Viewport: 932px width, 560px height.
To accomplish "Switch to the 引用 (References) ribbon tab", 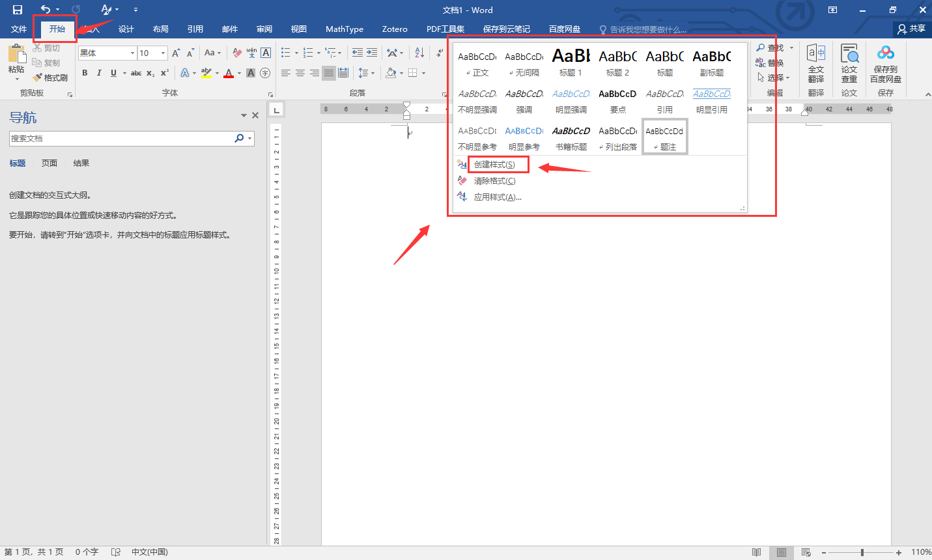I will 195,29.
